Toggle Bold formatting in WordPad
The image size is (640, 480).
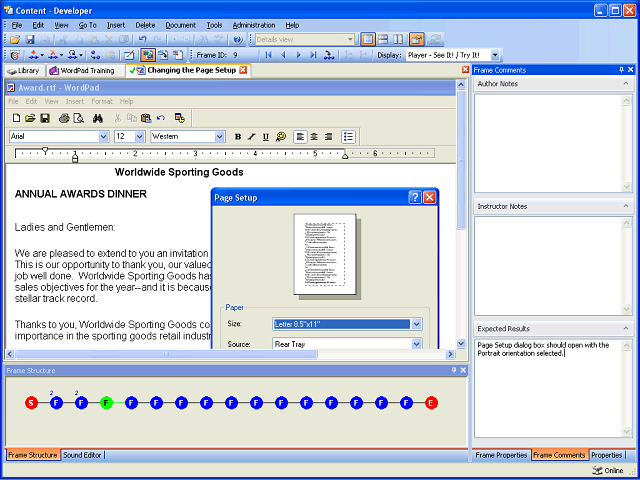coord(238,137)
